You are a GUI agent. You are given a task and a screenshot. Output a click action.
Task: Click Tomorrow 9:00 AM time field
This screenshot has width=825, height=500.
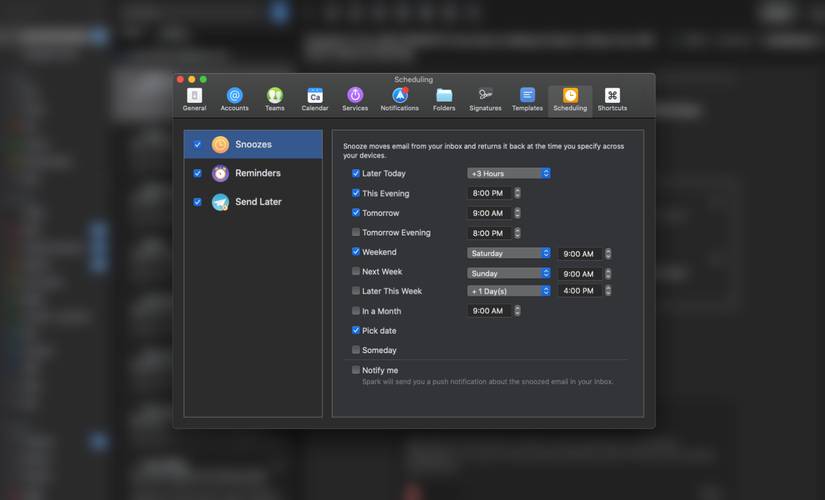coord(489,213)
